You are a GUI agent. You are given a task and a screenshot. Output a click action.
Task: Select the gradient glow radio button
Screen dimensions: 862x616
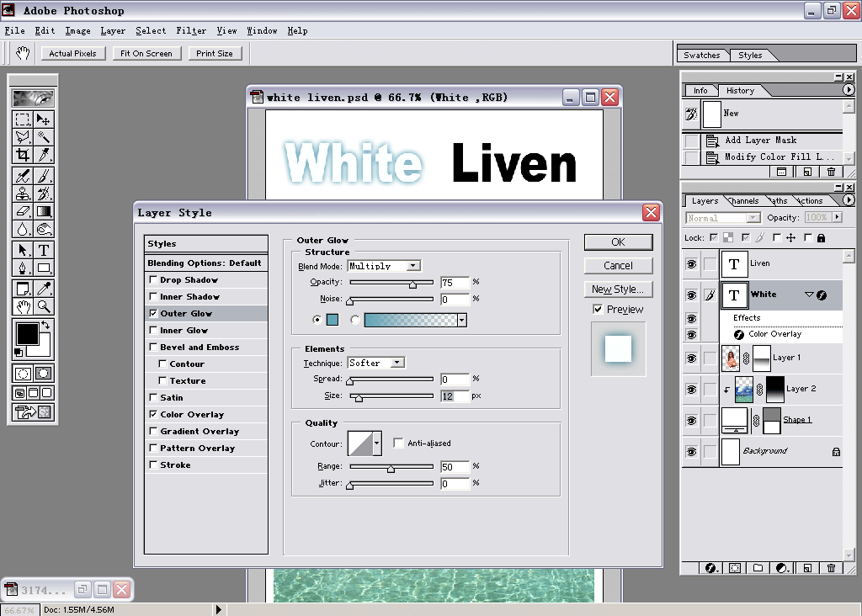tap(355, 320)
